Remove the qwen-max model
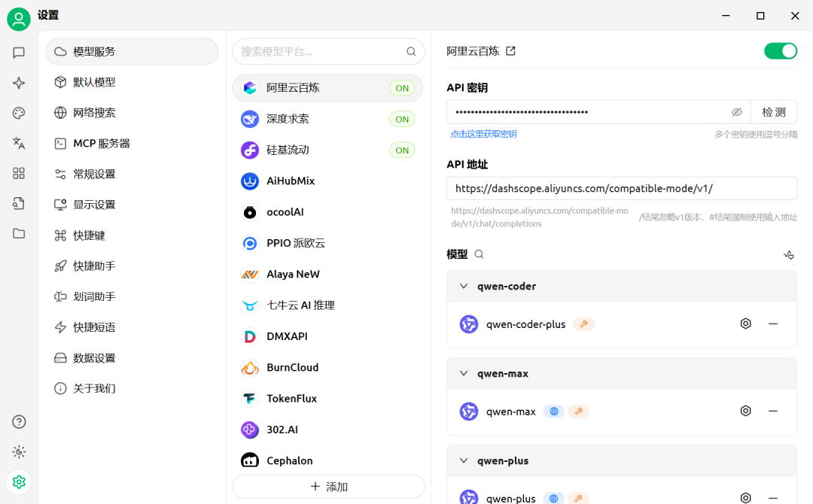The height and width of the screenshot is (504, 813). 773,411
